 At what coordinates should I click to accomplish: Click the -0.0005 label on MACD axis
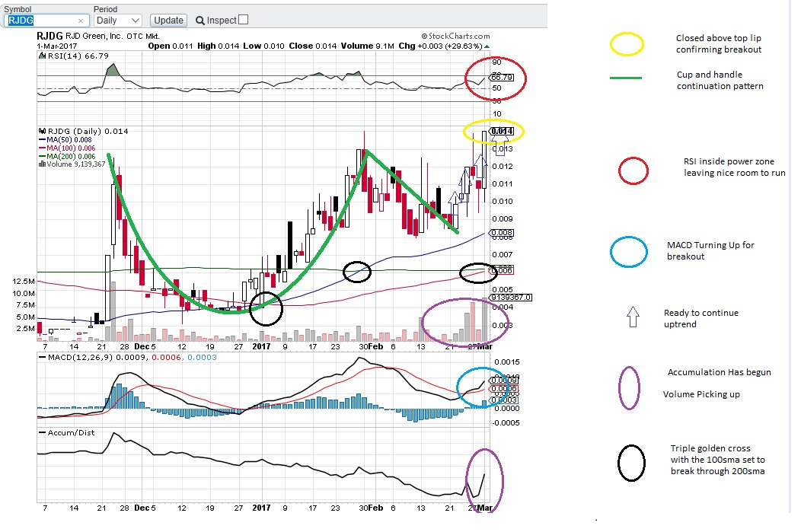coord(506,422)
